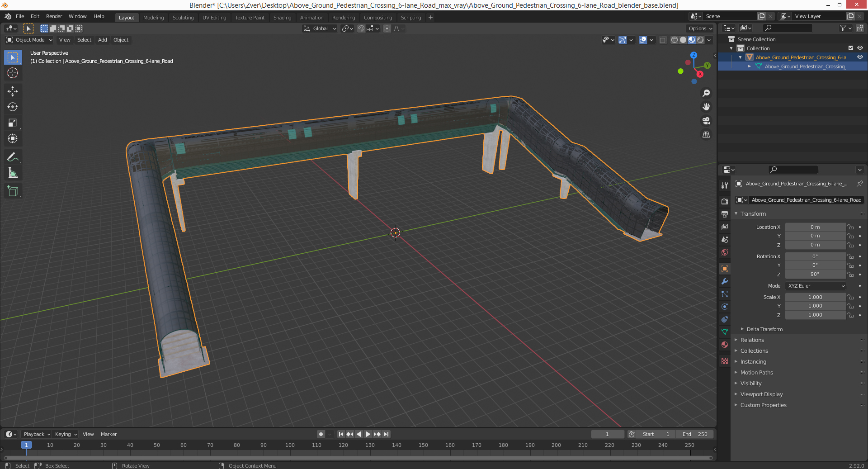Click the Pan view hand icon
The height and width of the screenshot is (469, 868).
tap(706, 107)
